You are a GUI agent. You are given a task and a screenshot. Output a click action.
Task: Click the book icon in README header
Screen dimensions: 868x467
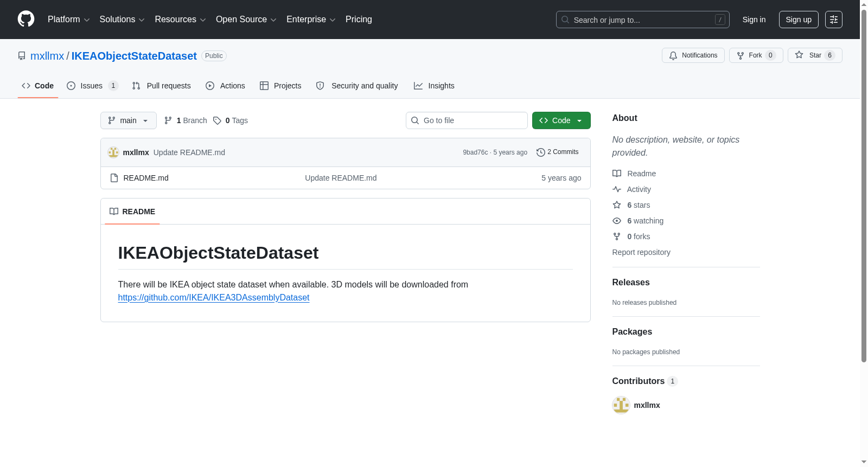[114, 212]
